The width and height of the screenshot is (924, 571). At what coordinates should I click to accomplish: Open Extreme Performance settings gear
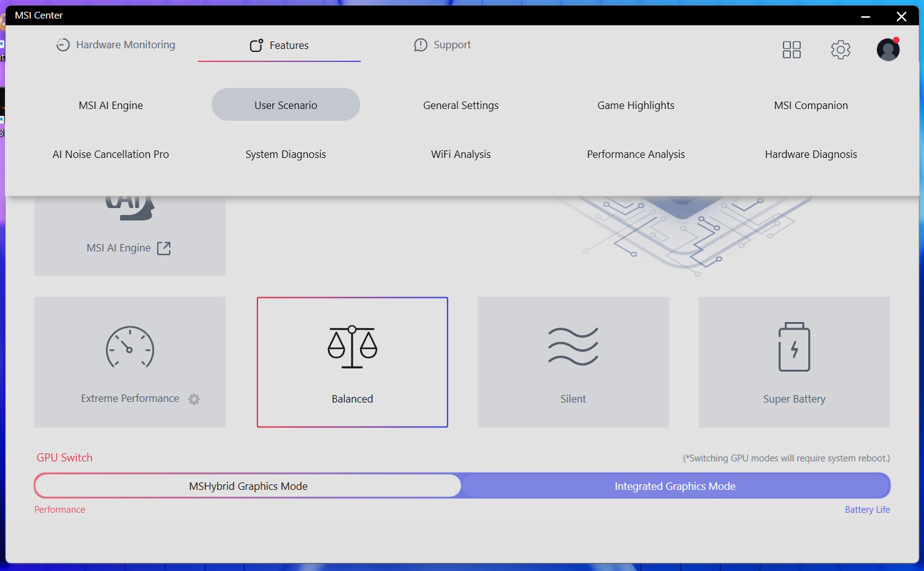coord(194,399)
